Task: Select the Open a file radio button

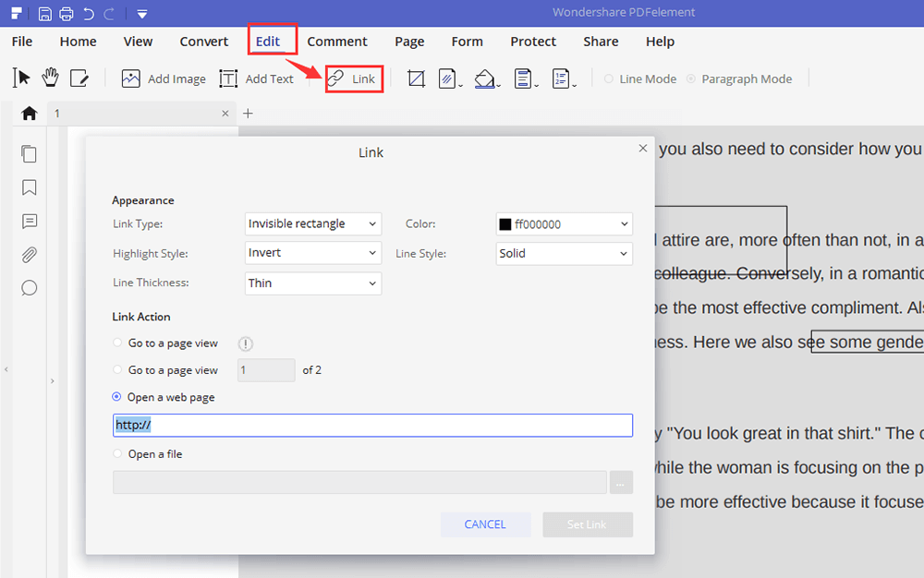Action: [117, 454]
